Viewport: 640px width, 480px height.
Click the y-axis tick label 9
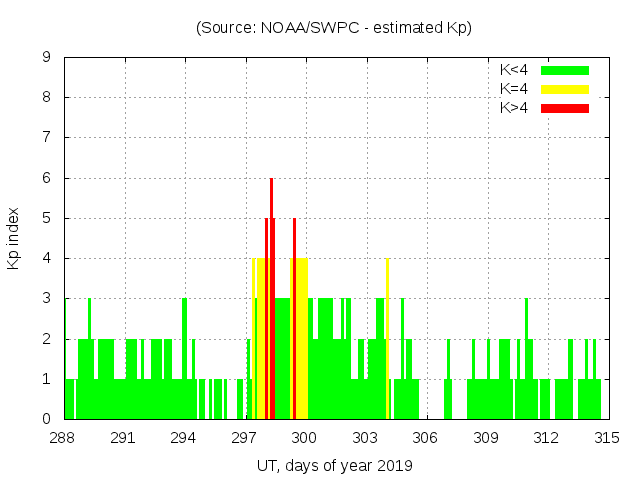tap(47, 58)
